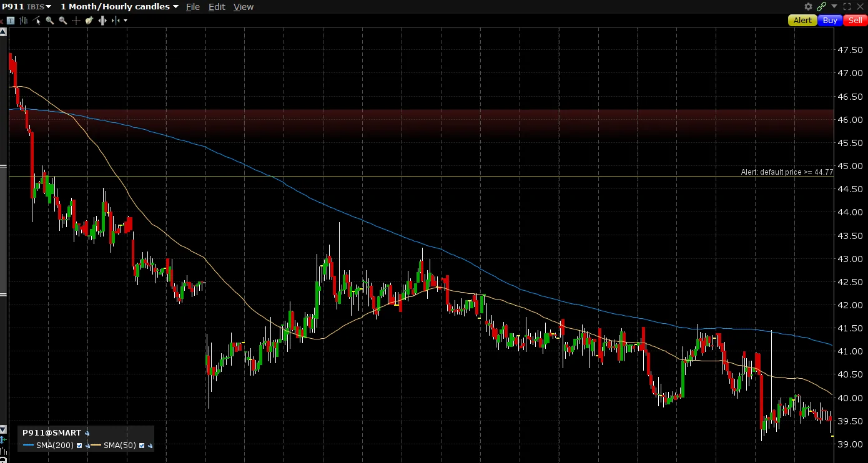Click the SMA(200) legend label

(55, 446)
